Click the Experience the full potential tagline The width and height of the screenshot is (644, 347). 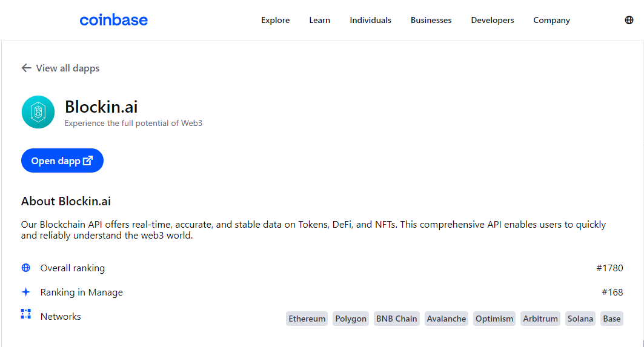coord(133,123)
